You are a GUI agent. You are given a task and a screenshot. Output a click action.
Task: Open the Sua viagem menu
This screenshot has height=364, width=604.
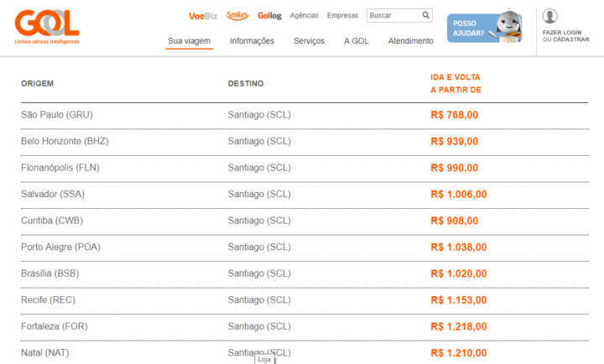189,41
